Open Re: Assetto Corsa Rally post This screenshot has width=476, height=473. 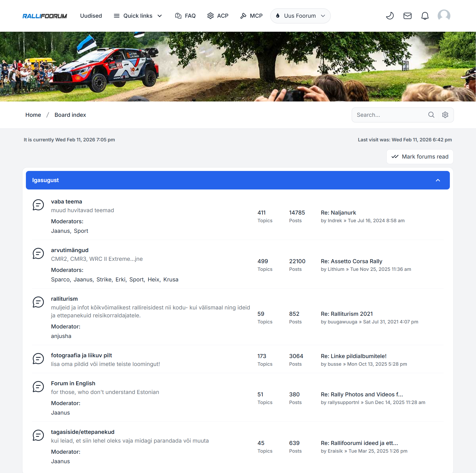click(351, 261)
